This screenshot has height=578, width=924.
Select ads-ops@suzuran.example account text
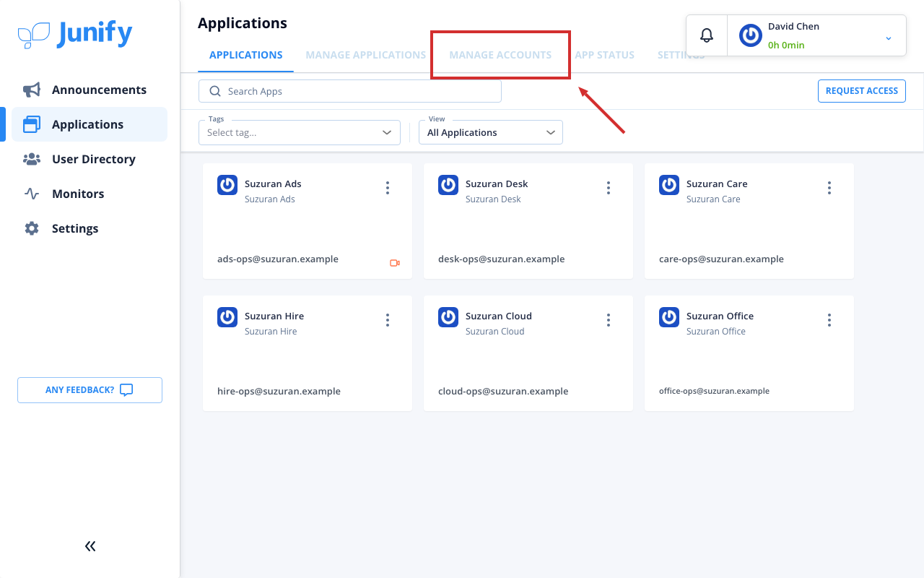click(278, 259)
